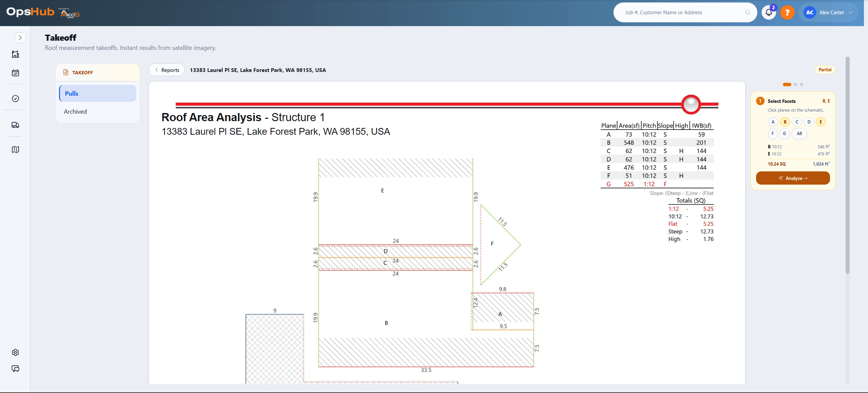
Task: Click the 33.5 dimension label
Action: 426,370
